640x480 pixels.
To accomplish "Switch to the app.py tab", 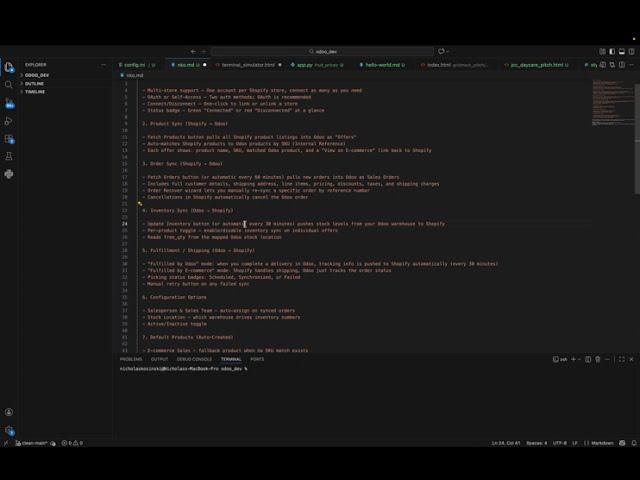I will click(317, 65).
